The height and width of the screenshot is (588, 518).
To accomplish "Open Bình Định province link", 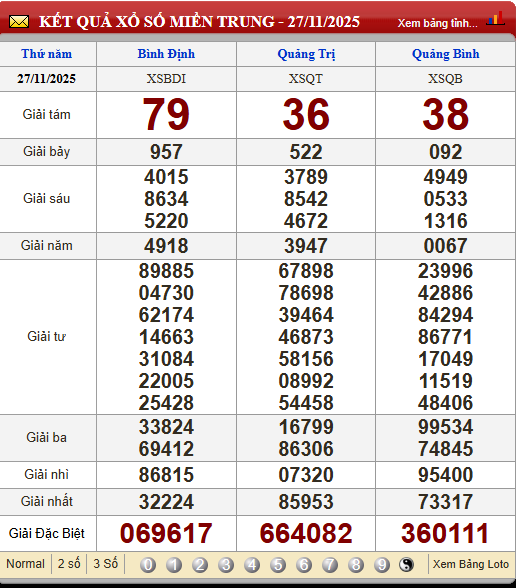I will tap(166, 54).
